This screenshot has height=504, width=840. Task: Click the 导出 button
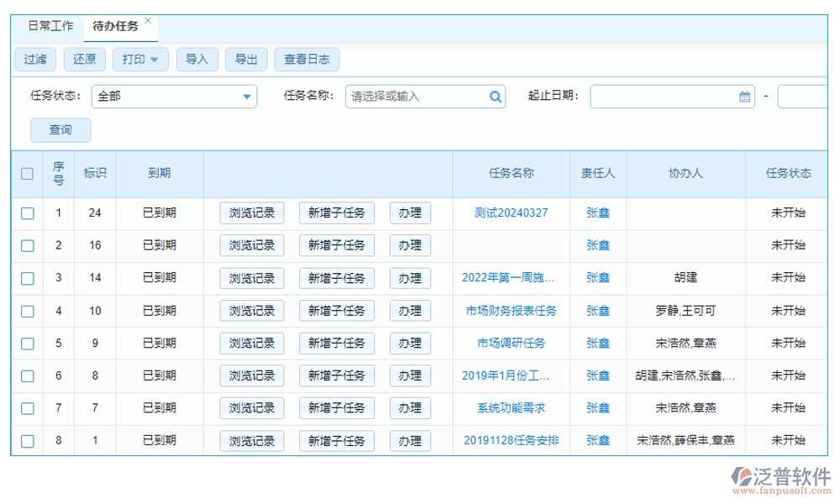[247, 59]
